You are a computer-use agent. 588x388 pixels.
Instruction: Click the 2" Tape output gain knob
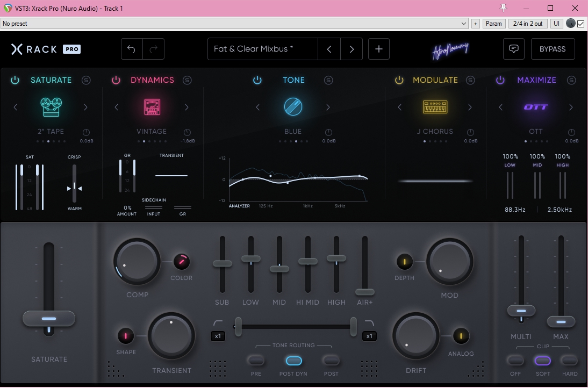86,132
